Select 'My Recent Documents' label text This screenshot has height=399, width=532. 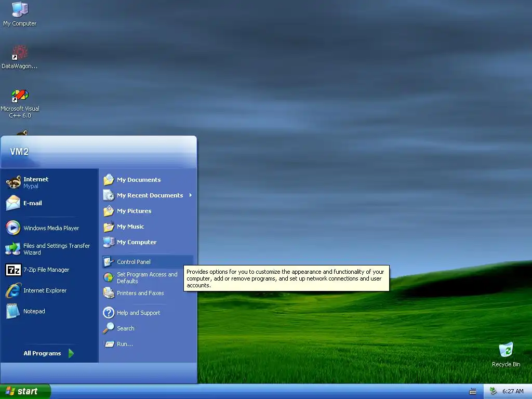click(150, 195)
